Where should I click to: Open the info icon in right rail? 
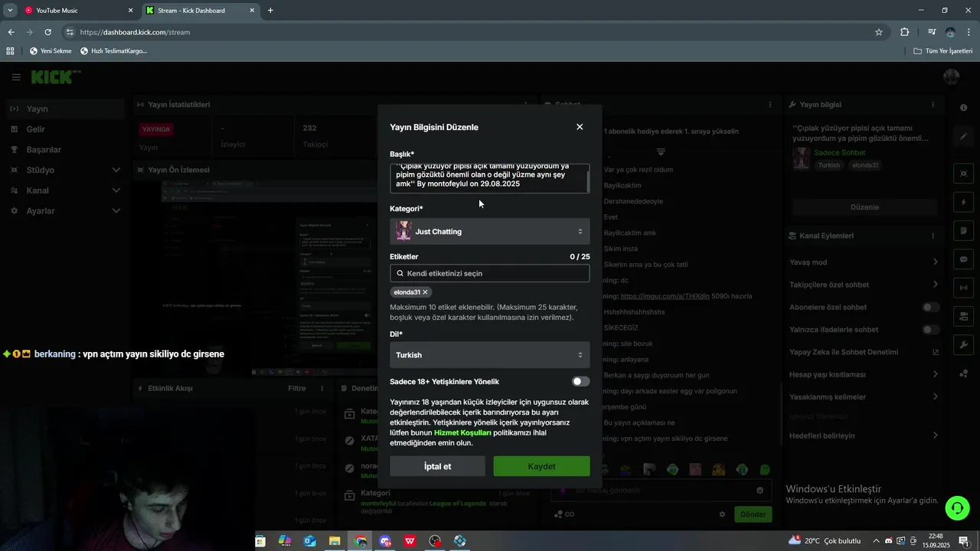point(964,108)
